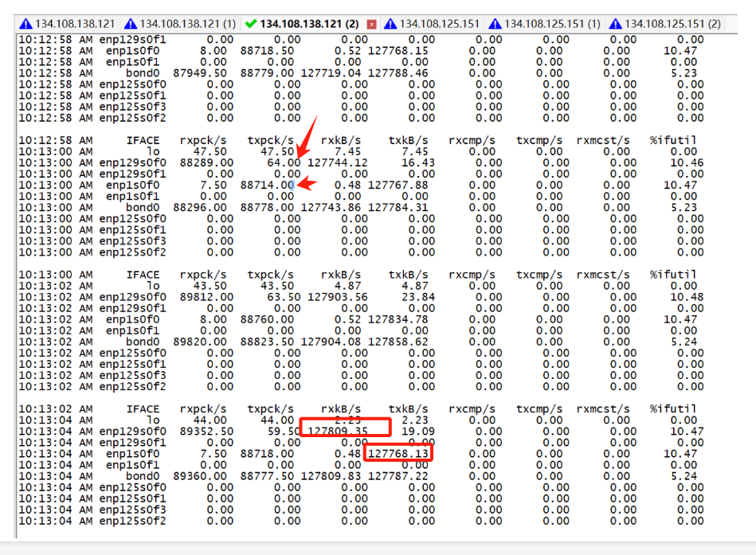This screenshot has height=555, width=756.
Task: Click the bond0 value 89820.00
Action: tap(200, 342)
